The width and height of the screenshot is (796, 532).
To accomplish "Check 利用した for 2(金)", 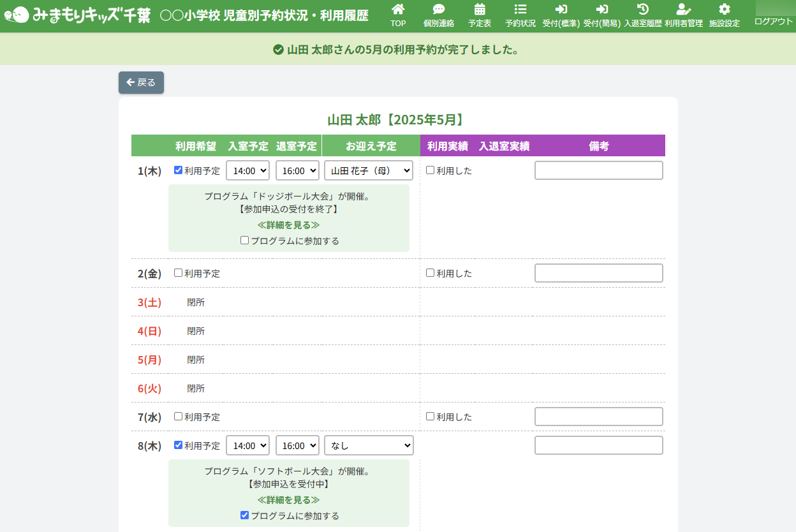I will (431, 273).
